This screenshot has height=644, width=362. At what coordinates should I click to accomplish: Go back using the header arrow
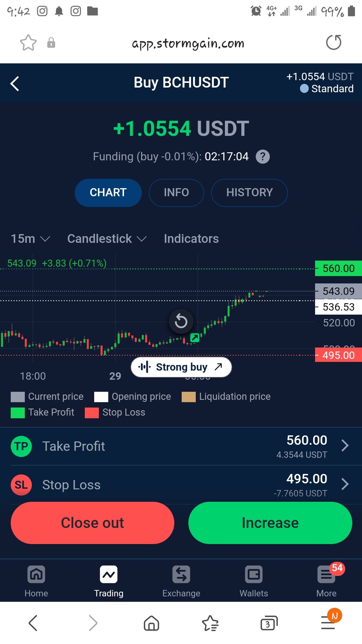click(x=15, y=84)
